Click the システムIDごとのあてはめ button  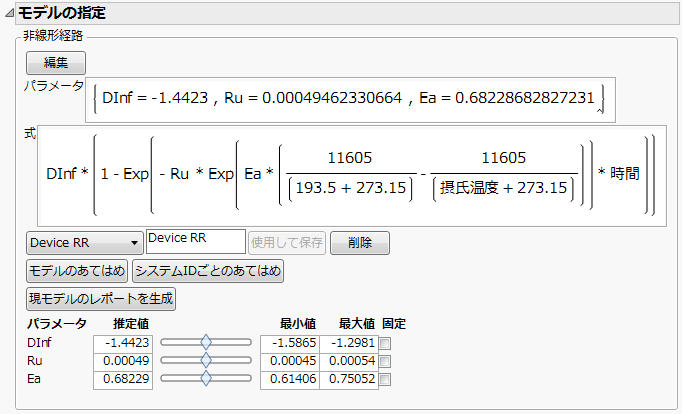coord(208,270)
